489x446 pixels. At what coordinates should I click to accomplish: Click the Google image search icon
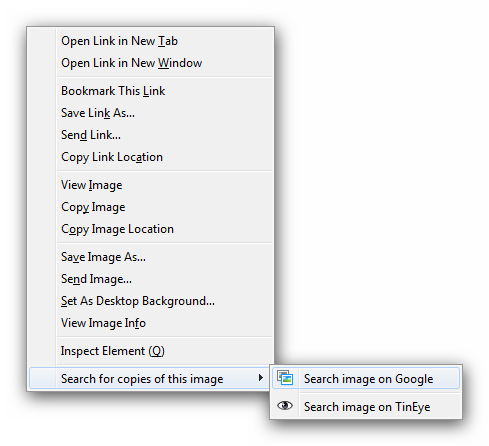coord(285,378)
